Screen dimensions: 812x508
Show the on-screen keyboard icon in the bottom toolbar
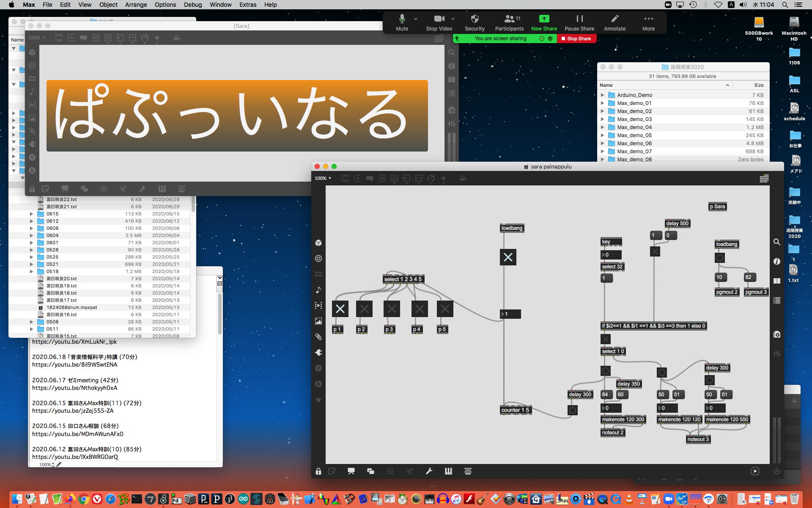point(468,471)
